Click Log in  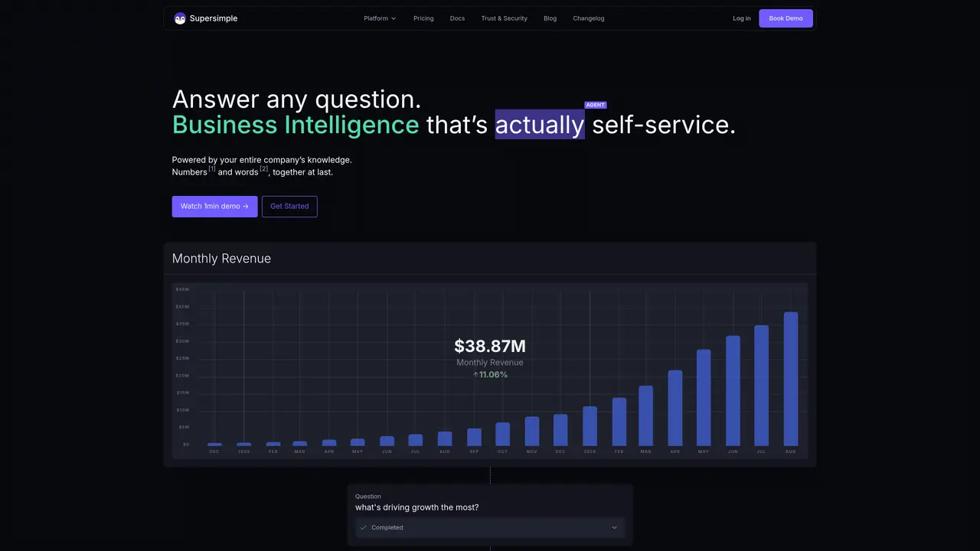coord(741,18)
